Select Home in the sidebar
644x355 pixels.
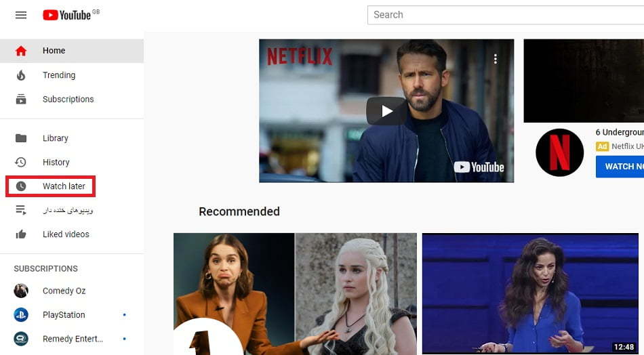click(72, 51)
